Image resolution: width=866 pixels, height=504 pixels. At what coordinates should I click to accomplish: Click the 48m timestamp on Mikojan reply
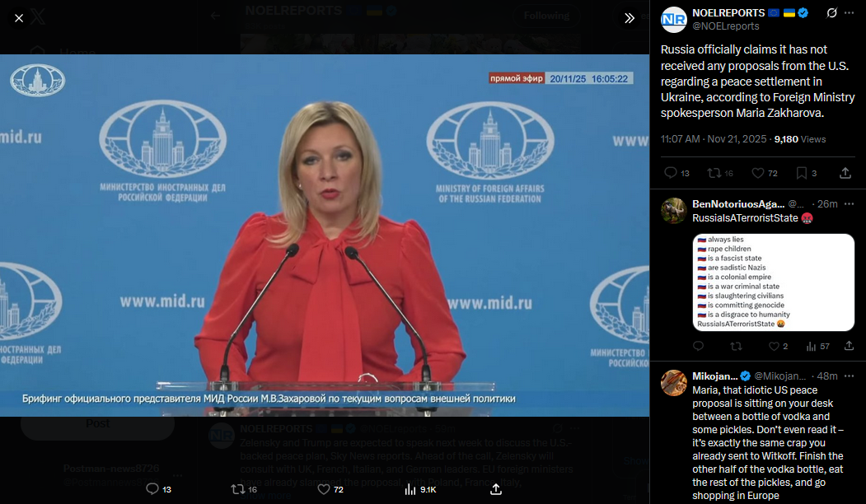click(827, 376)
